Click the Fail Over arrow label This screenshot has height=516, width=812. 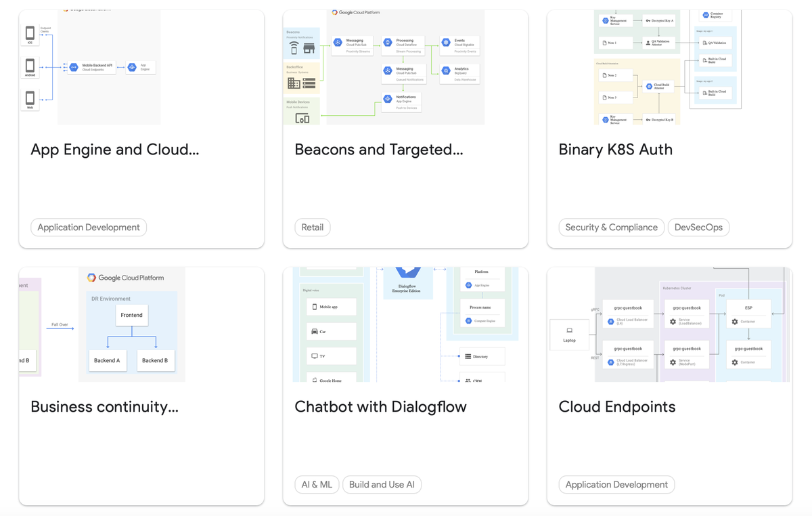60,324
